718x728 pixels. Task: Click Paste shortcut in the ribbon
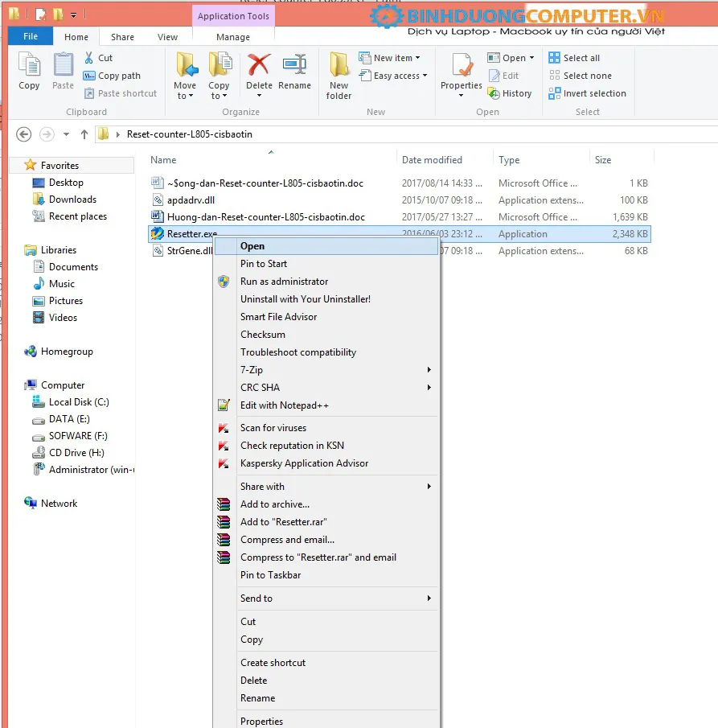(121, 93)
